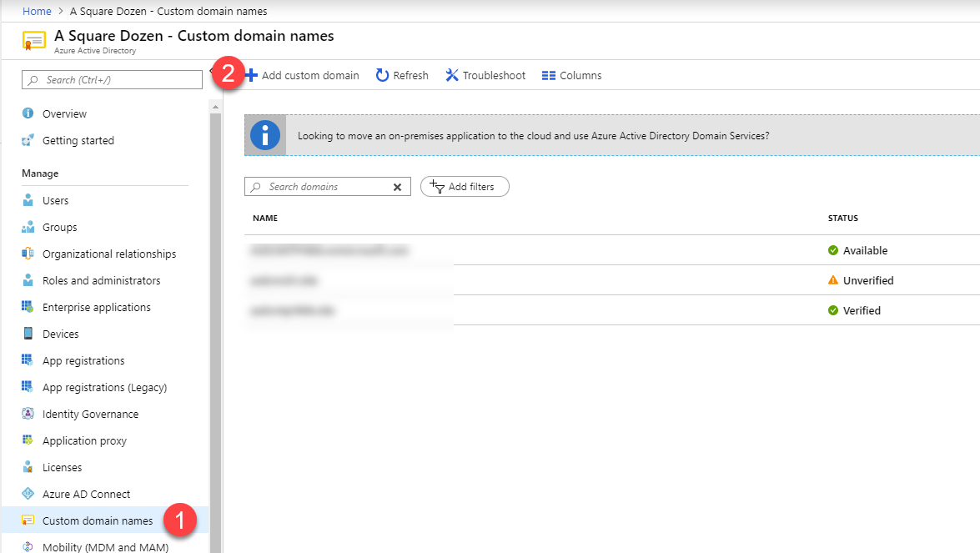Click the Columns icon
The width and height of the screenshot is (980, 553).
pos(548,75)
